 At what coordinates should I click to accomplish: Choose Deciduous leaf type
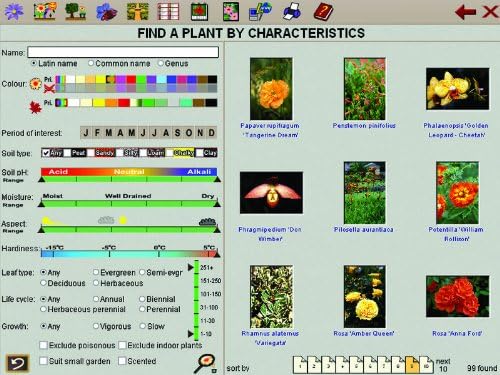coord(43,283)
